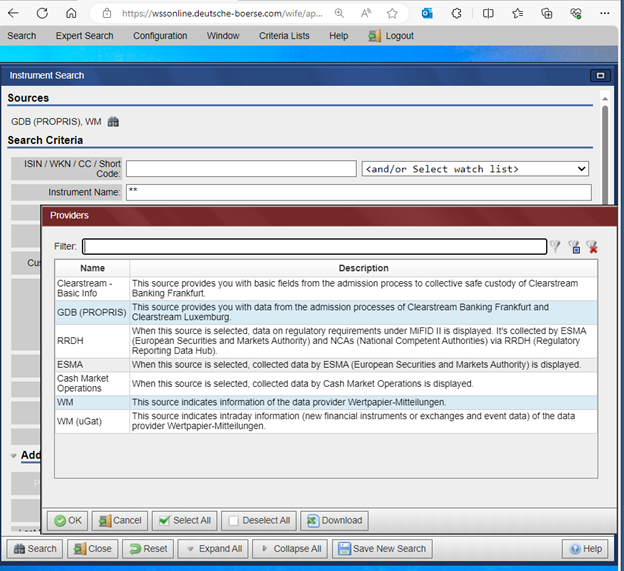This screenshot has height=571, width=624.
Task: Download the providers list
Action: pos(334,520)
